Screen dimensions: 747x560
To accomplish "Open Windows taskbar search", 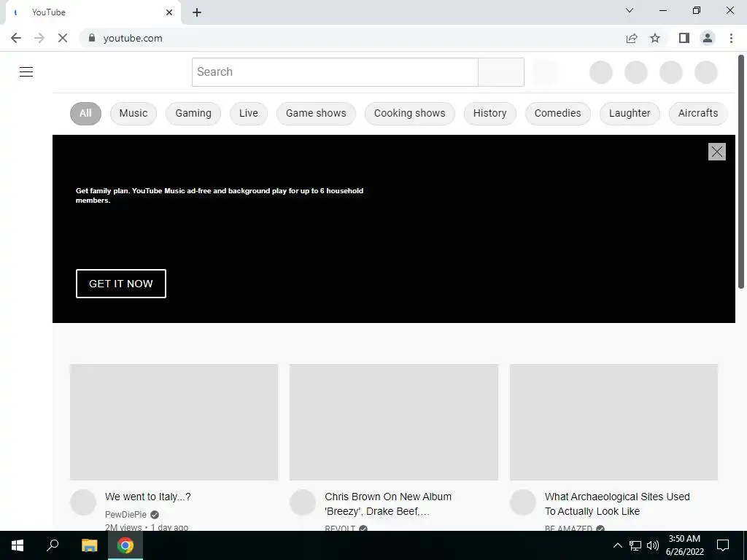I will tap(53, 545).
